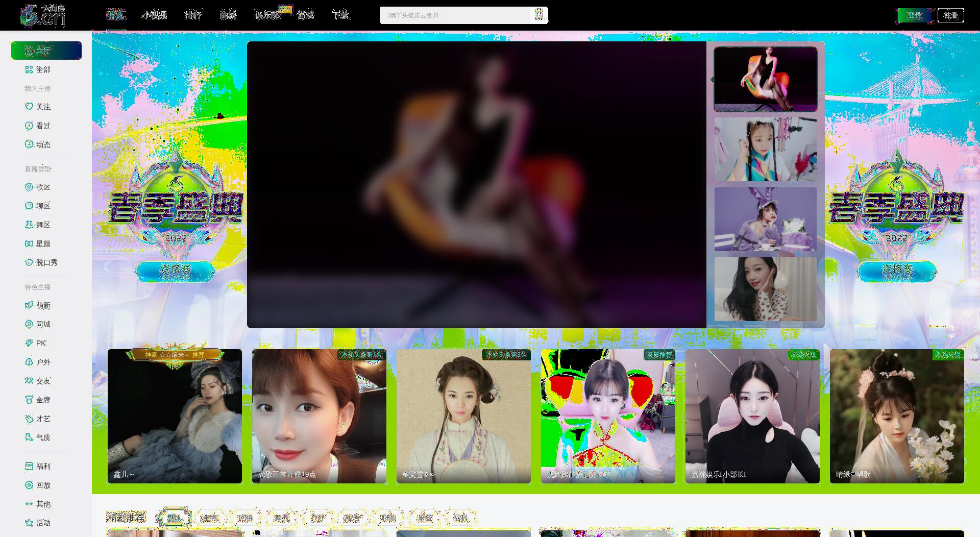This screenshot has height=537, width=980.
Task: Open 晴缘❤唱歌 streamer card
Action: pyautogui.click(x=897, y=416)
